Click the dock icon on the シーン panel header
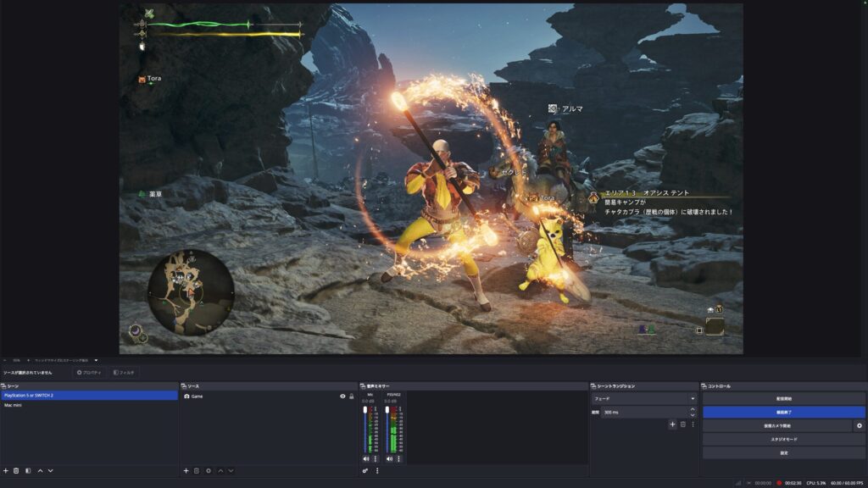This screenshot has height=488, width=868. 3,386
